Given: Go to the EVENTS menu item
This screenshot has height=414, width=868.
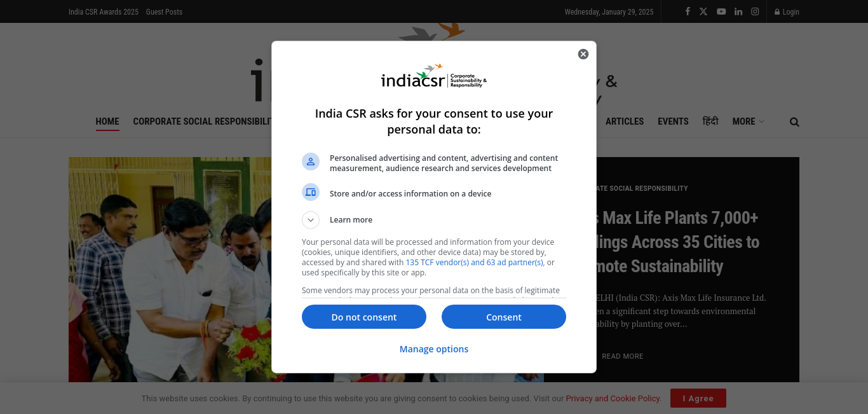Looking at the screenshot, I should tap(673, 121).
